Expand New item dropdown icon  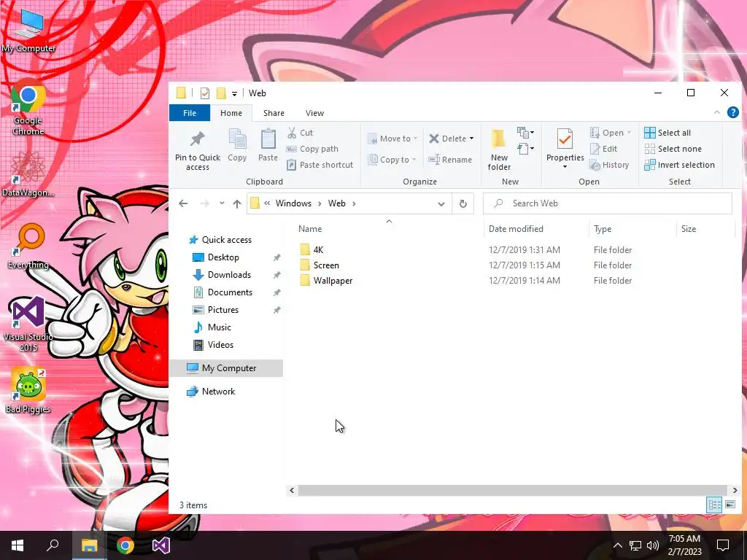tap(525, 133)
